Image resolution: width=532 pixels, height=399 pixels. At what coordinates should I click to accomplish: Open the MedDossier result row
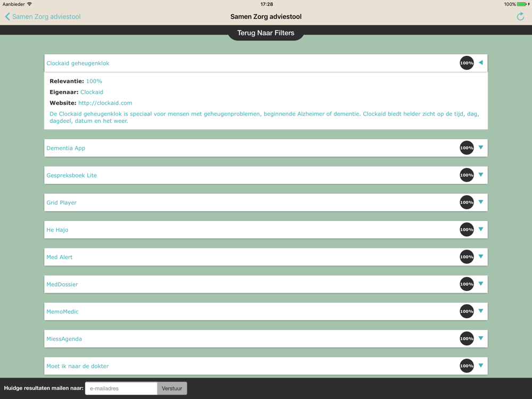266,284
